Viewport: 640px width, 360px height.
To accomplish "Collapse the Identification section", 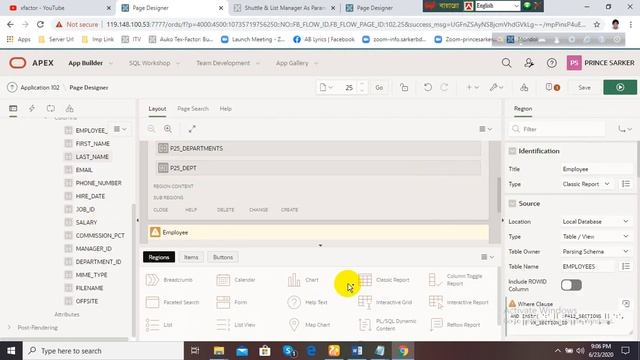I will 512,151.
